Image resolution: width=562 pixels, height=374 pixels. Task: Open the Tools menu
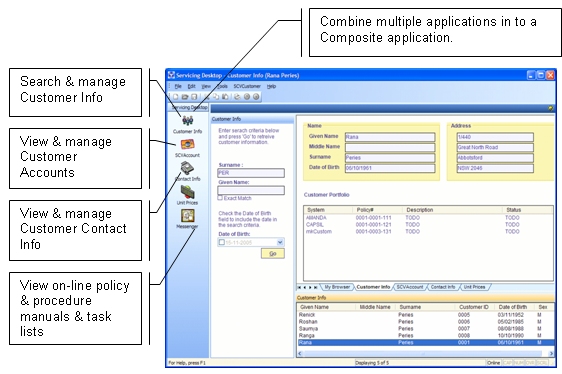pyautogui.click(x=222, y=86)
